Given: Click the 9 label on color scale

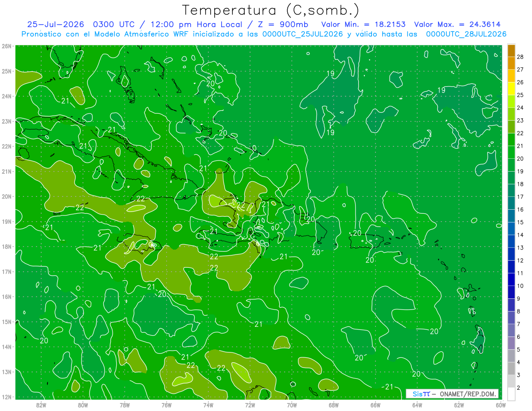Looking at the screenshot, I should pyautogui.click(x=518, y=299).
